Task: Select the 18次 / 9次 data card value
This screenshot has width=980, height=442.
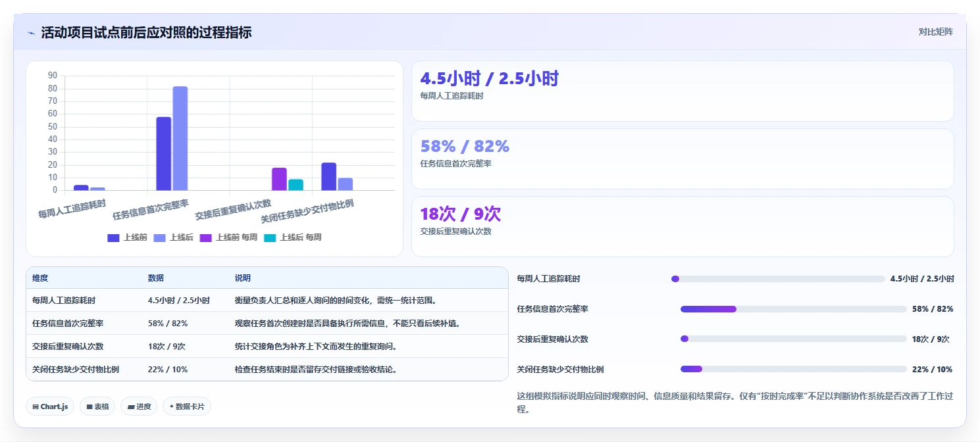Action: click(x=461, y=214)
